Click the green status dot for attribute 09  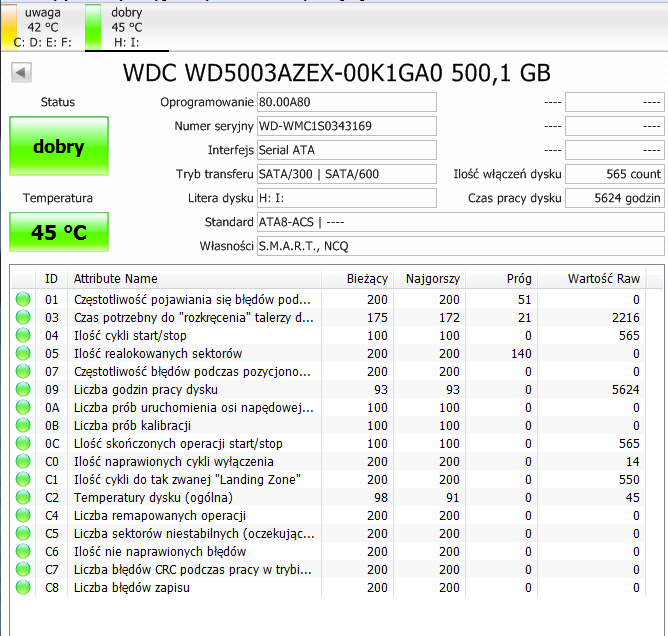click(x=23, y=389)
